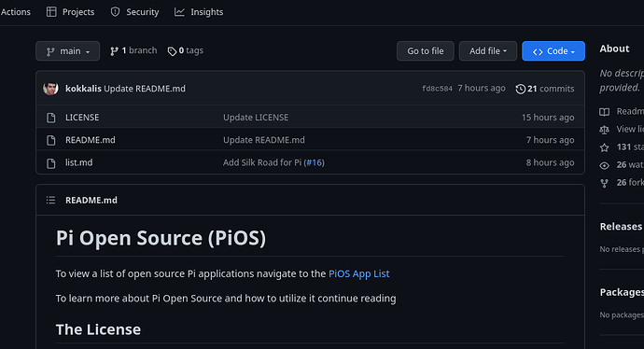Screen dimensions: 644x349
Task: Click the Projects table icon
Action: [x=51, y=12]
